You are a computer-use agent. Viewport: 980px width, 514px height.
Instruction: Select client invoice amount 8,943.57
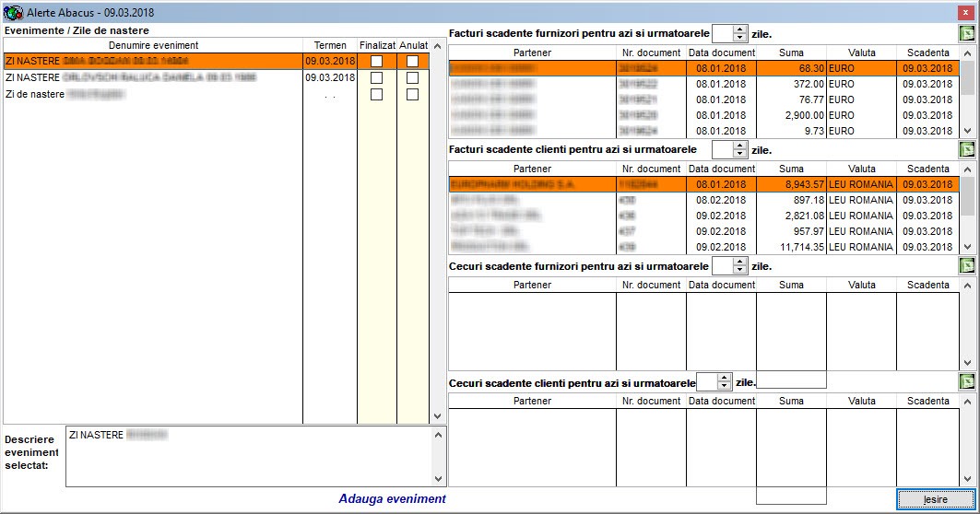pos(703,184)
